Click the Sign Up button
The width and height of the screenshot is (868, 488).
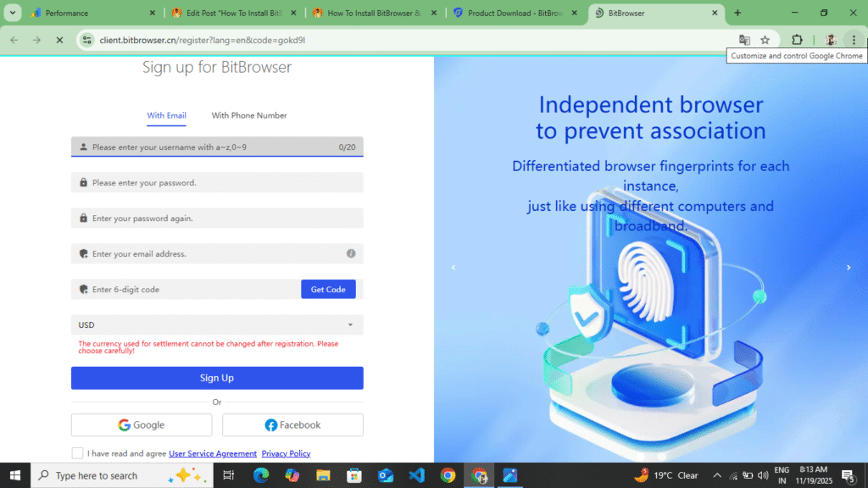click(x=216, y=378)
